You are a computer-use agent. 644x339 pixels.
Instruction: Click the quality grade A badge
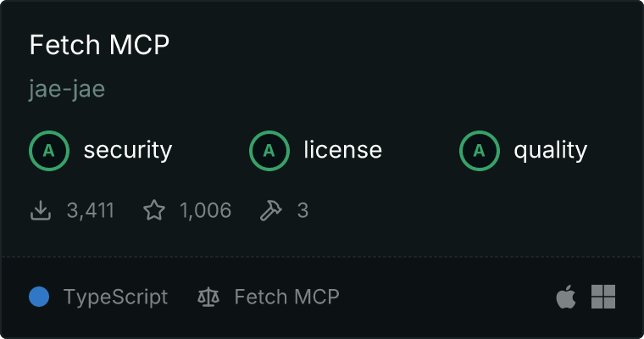[x=480, y=151]
